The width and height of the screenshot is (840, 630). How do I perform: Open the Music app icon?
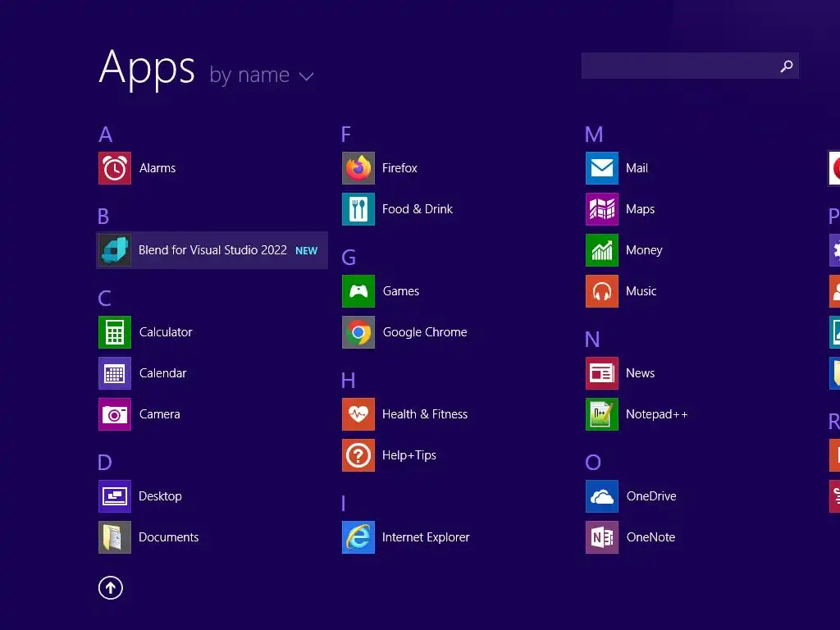pyautogui.click(x=602, y=291)
